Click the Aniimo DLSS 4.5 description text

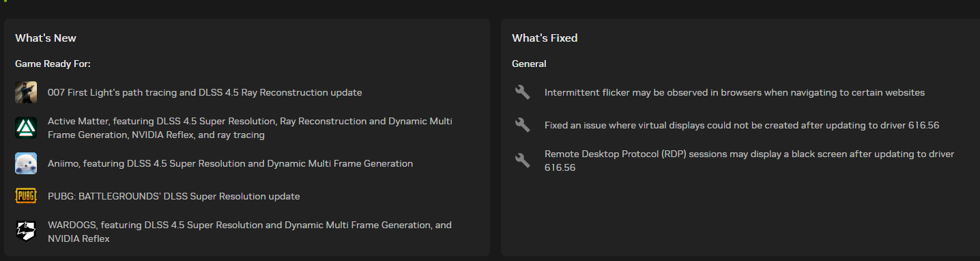pyautogui.click(x=230, y=163)
